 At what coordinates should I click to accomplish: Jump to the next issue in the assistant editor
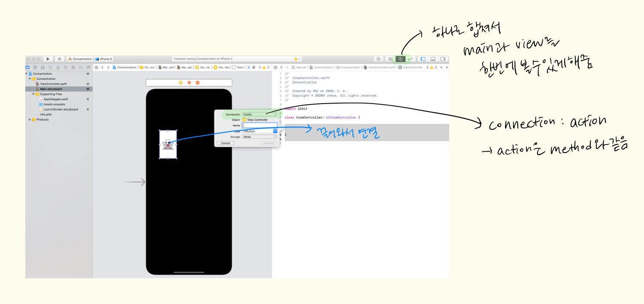pos(436,68)
